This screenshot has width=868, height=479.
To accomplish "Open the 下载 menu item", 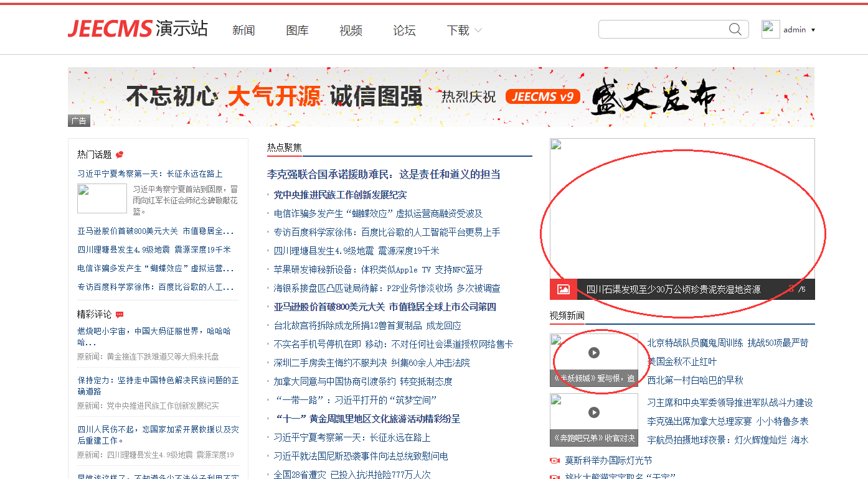I will 458,30.
